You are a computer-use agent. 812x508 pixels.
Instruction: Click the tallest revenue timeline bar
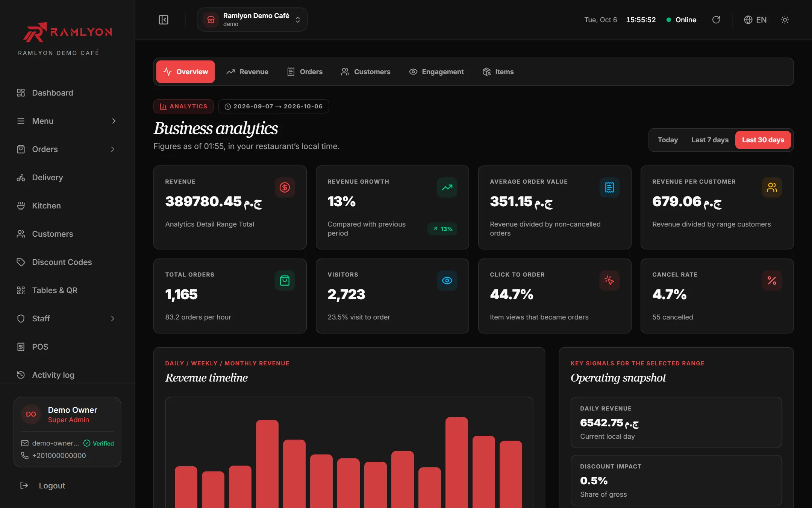click(x=457, y=462)
